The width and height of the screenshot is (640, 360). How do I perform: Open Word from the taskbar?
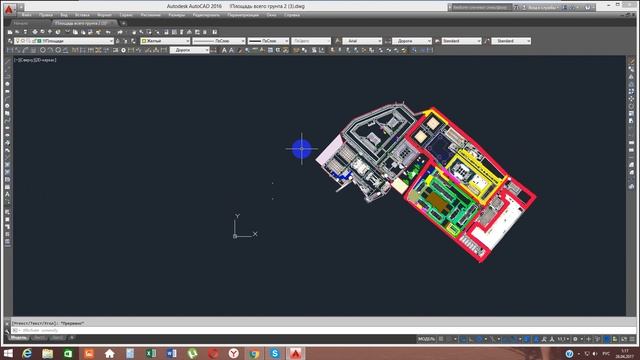pos(172,353)
